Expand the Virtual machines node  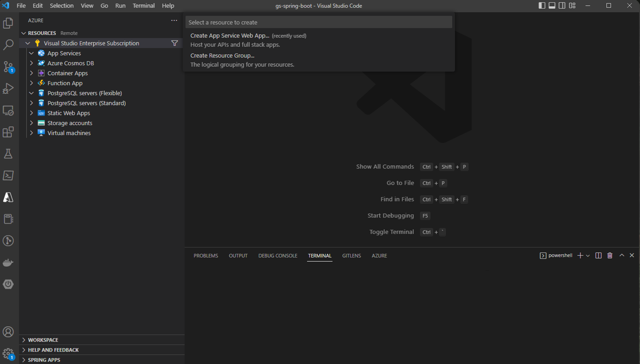click(31, 133)
